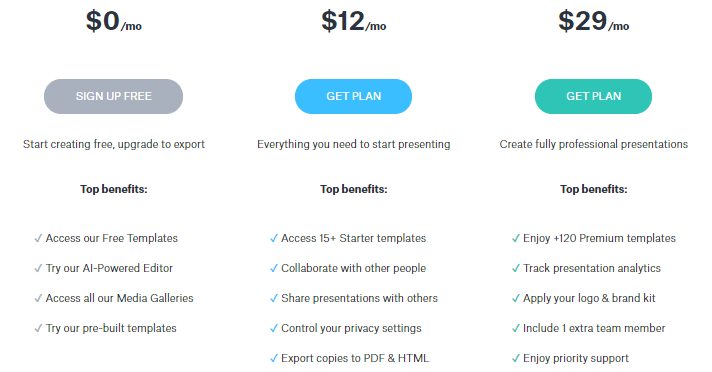Click the blue GET PLAN button
712x372 pixels.
click(x=353, y=96)
